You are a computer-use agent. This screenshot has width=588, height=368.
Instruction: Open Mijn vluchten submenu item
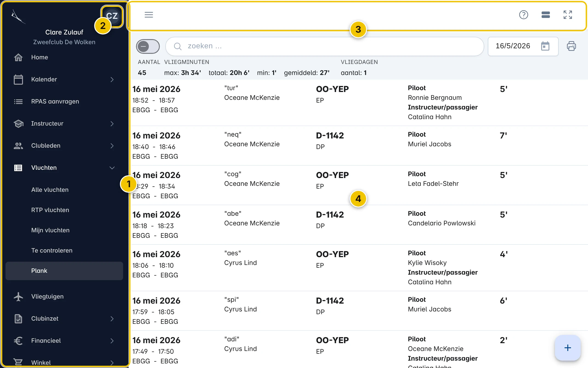64,230
